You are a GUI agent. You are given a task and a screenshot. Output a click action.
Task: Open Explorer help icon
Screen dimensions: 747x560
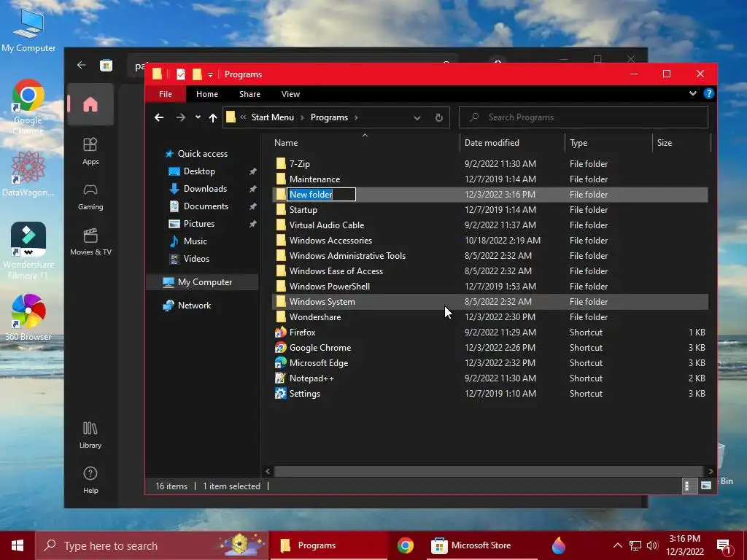(x=709, y=93)
